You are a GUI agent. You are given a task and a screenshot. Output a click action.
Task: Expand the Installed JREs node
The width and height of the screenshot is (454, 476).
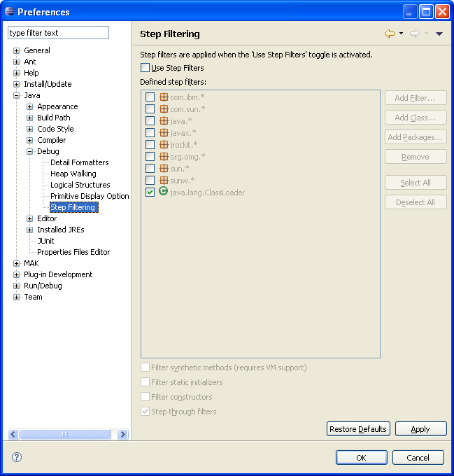click(30, 230)
